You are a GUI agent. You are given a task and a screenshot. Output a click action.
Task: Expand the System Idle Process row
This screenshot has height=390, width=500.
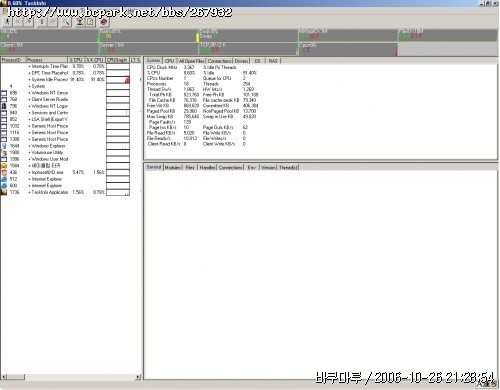point(30,80)
